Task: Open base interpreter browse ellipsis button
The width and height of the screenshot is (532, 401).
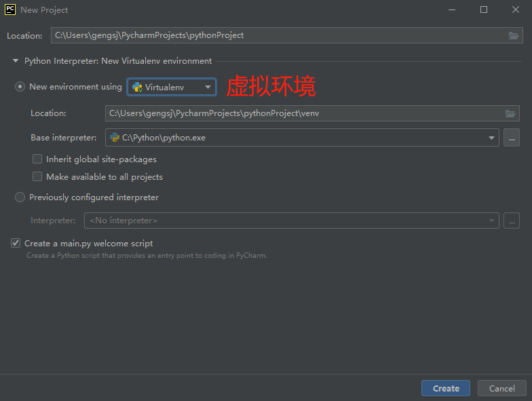Action: [x=512, y=137]
